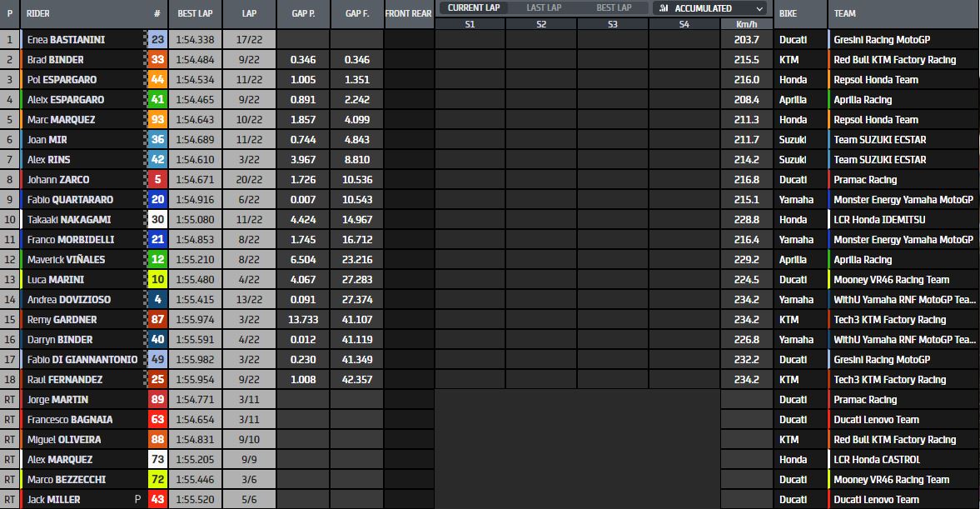This screenshot has width=980, height=509.
Task: Click Enea Bastianini's number 23 badge
Action: [x=157, y=39]
